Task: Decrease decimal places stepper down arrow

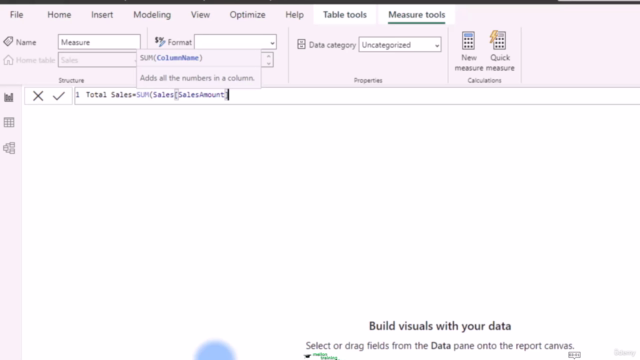Action: [268, 63]
